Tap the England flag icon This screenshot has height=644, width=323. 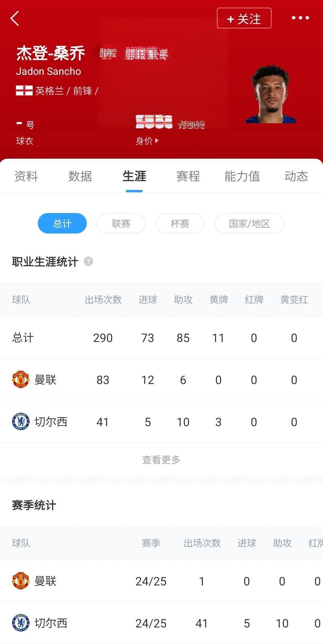click(x=24, y=90)
